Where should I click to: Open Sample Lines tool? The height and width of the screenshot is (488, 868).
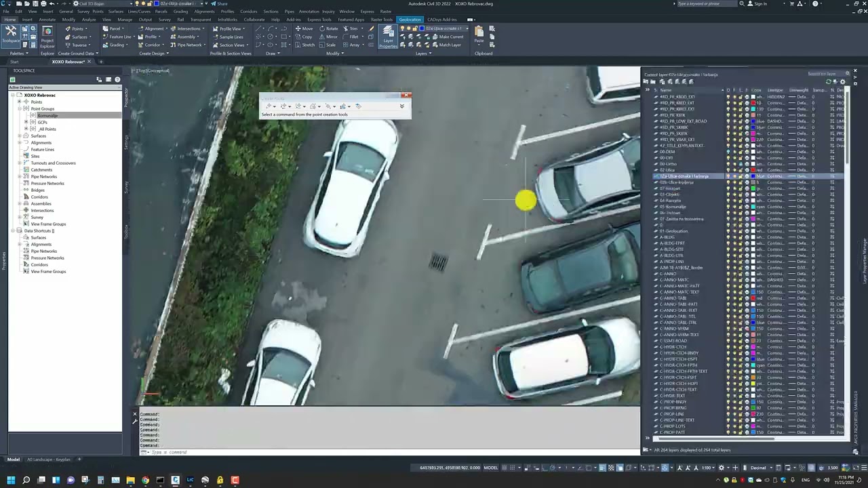point(227,37)
